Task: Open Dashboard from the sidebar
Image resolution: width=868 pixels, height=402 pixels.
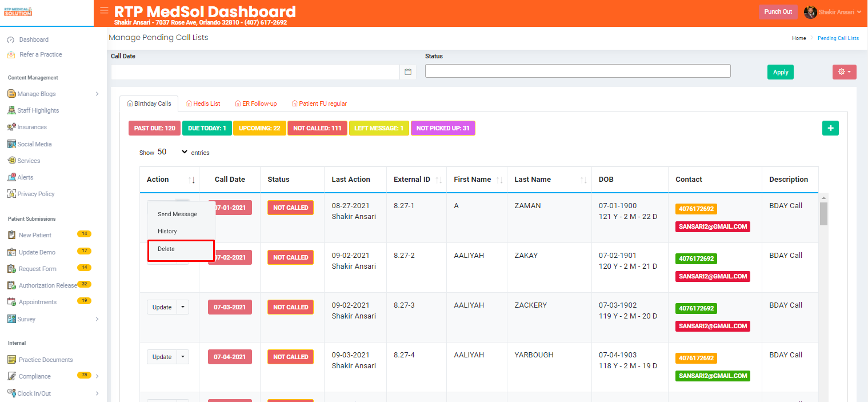Action: tap(34, 39)
